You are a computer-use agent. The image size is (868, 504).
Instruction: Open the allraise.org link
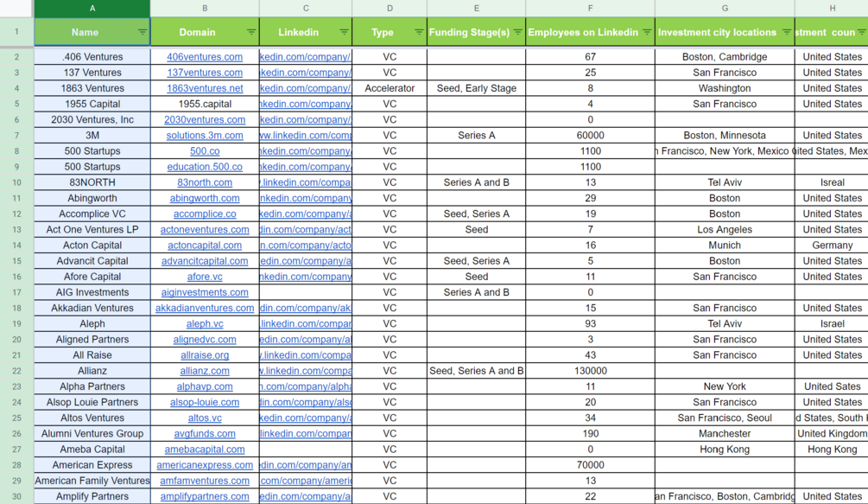click(205, 355)
